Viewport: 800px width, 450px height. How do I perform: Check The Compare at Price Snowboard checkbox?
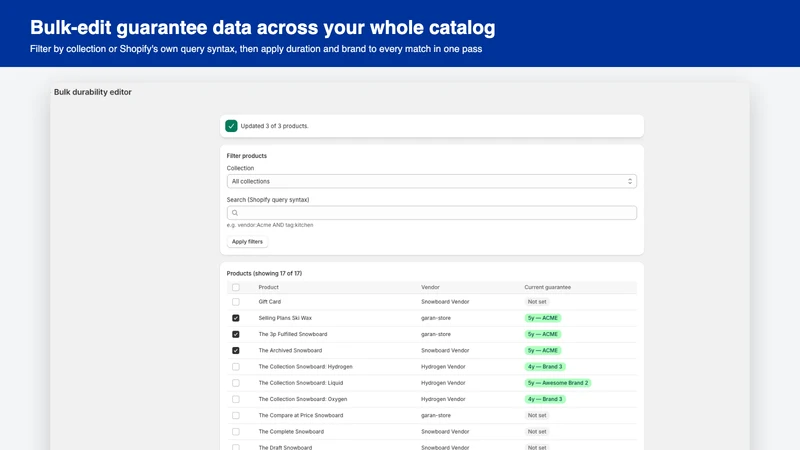(x=236, y=415)
